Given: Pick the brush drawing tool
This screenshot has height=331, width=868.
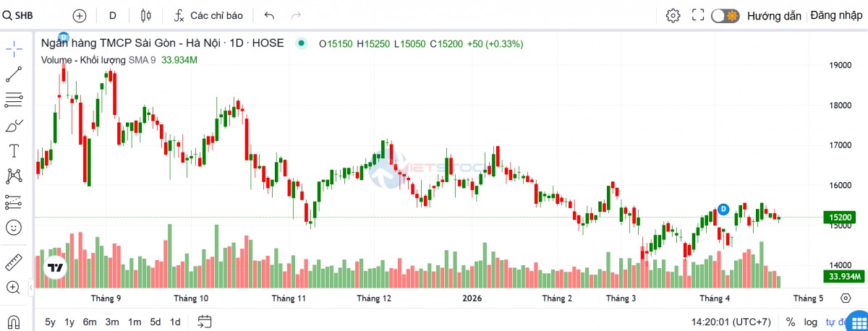Looking at the screenshot, I should point(14,126).
